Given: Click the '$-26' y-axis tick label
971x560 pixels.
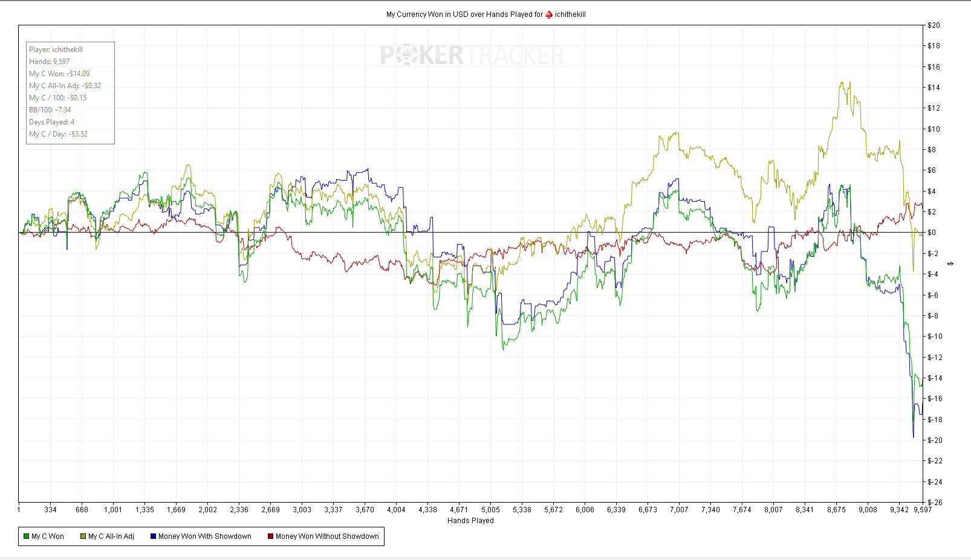Looking at the screenshot, I should 935,503.
